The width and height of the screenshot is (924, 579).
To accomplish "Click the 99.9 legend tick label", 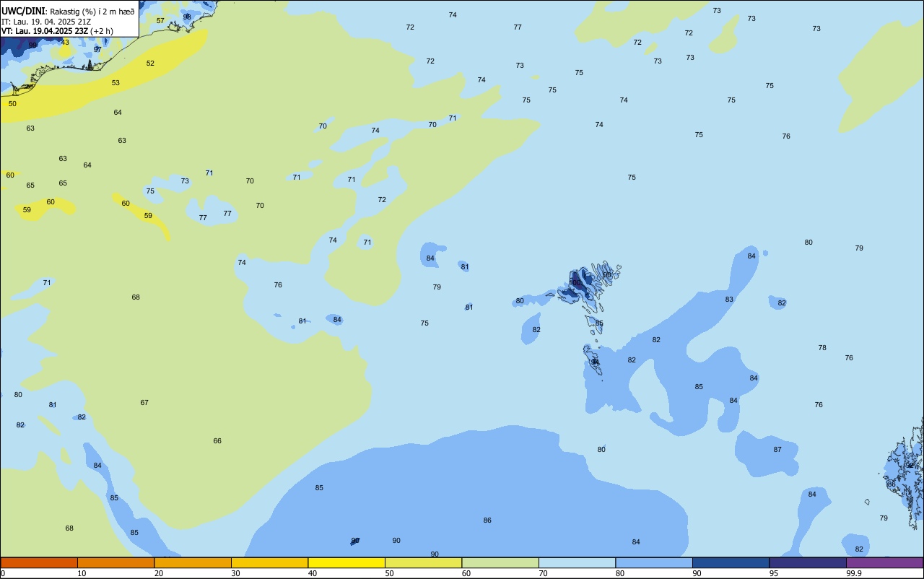I will tap(853, 573).
